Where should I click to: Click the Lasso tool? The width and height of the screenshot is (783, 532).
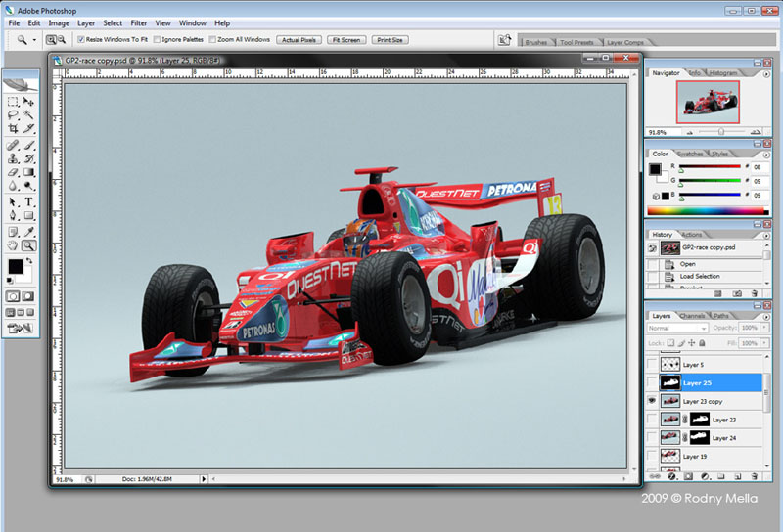point(13,114)
